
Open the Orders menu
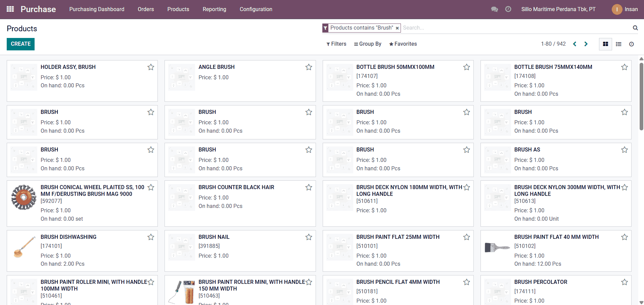(146, 9)
